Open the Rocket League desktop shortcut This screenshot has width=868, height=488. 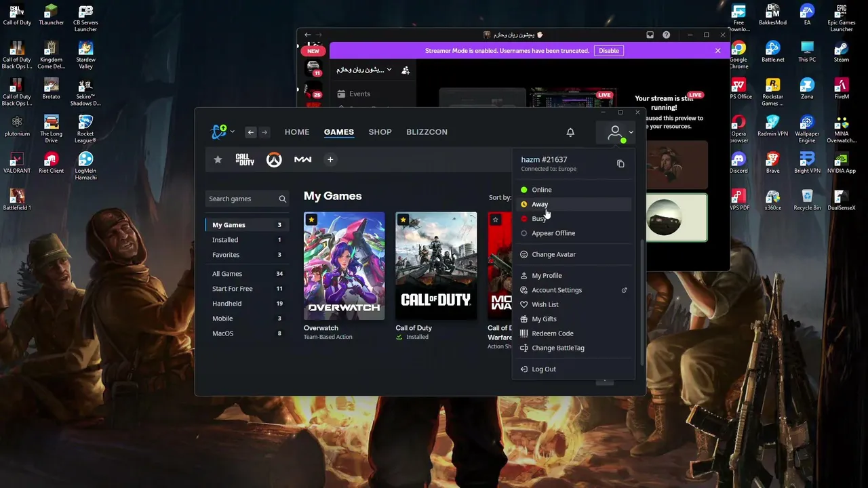coord(85,129)
